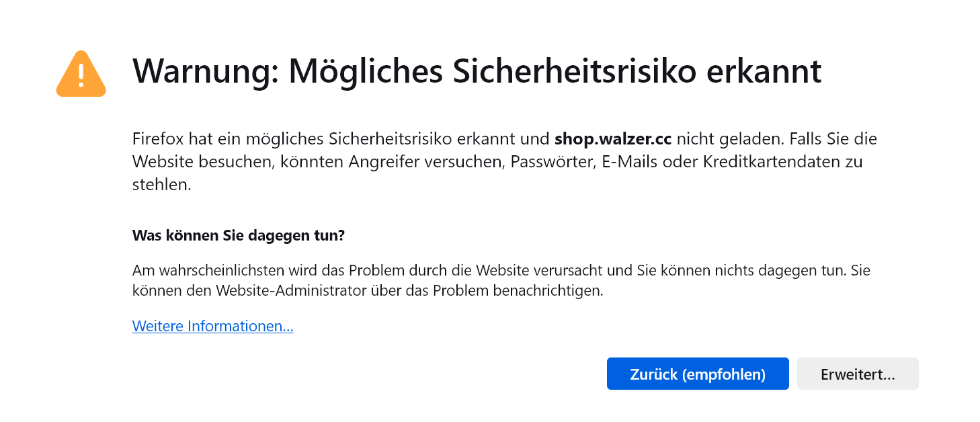
Task: Click the heading word Mögliches
Action: click(366, 71)
